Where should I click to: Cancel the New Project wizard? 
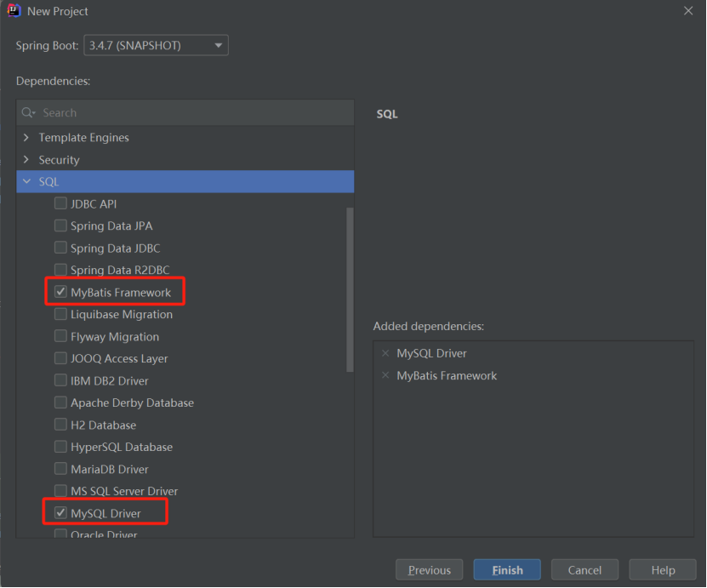[x=584, y=570]
